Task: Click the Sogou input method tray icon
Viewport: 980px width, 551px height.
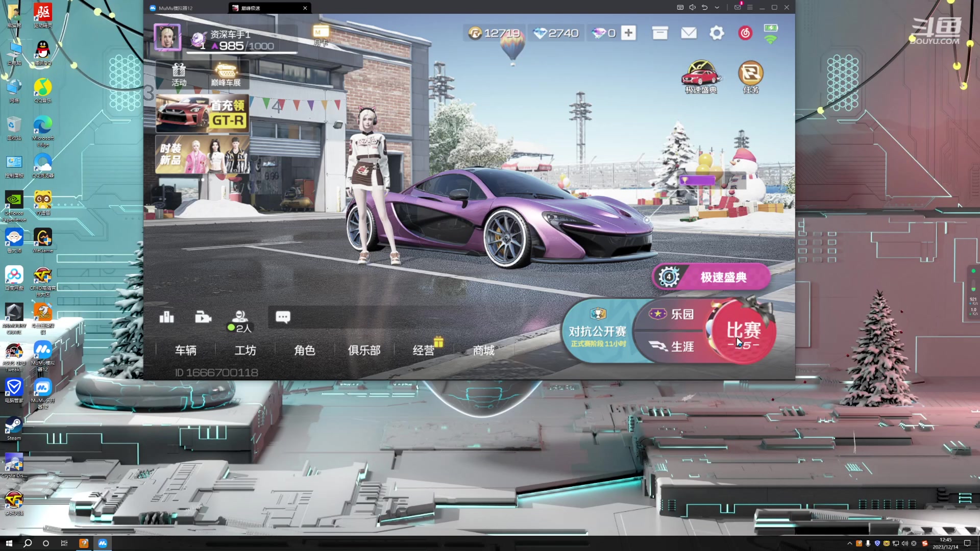Action: [924, 543]
